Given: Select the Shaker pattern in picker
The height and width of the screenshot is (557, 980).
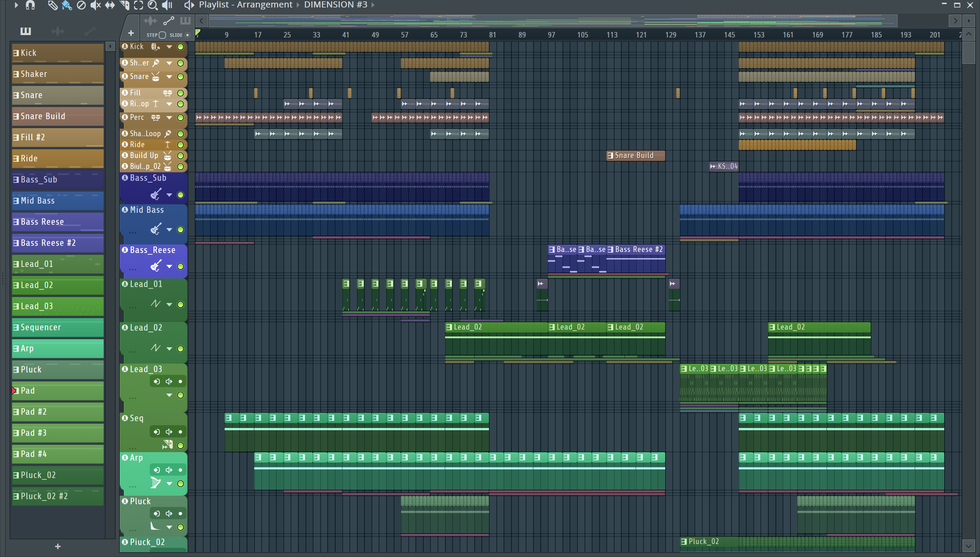Looking at the screenshot, I should pyautogui.click(x=58, y=74).
